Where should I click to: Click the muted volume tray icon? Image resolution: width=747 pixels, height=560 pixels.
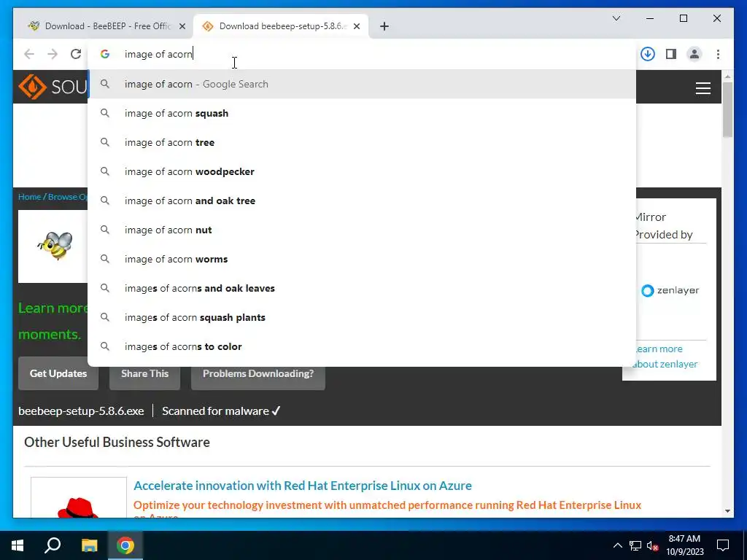652,545
